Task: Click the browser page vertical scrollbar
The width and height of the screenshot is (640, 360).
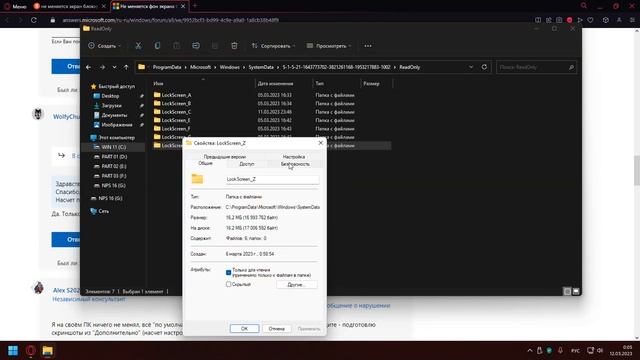Action: 637,170
